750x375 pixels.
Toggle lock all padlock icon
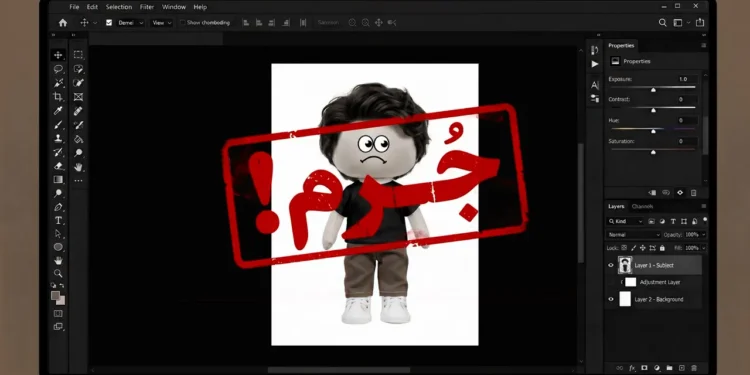click(x=662, y=248)
